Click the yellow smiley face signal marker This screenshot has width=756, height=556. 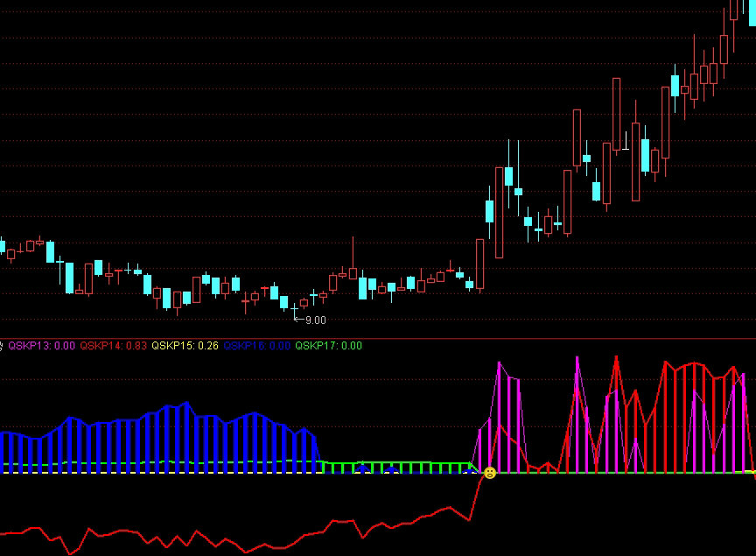point(490,473)
